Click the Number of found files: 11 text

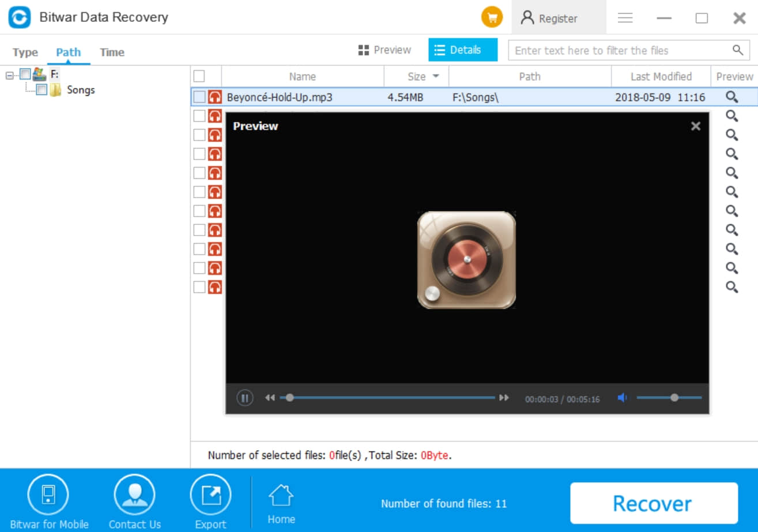click(x=444, y=504)
